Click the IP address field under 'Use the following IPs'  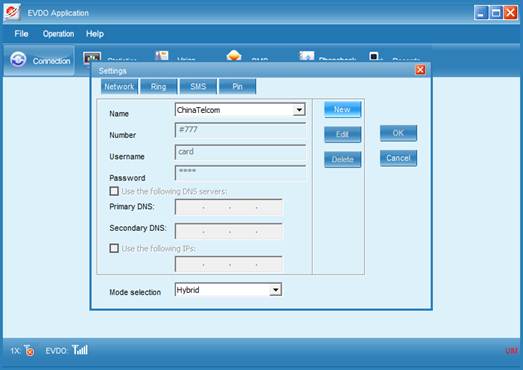[x=229, y=264]
